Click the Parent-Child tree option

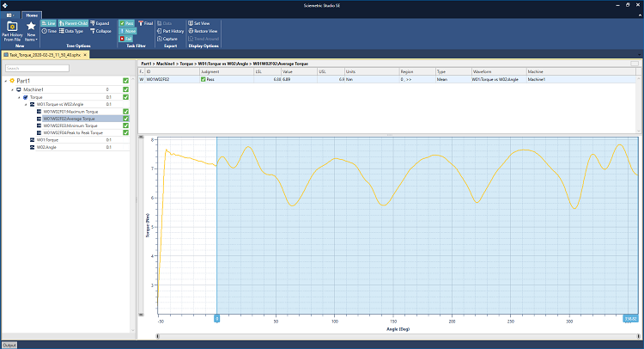click(x=73, y=22)
